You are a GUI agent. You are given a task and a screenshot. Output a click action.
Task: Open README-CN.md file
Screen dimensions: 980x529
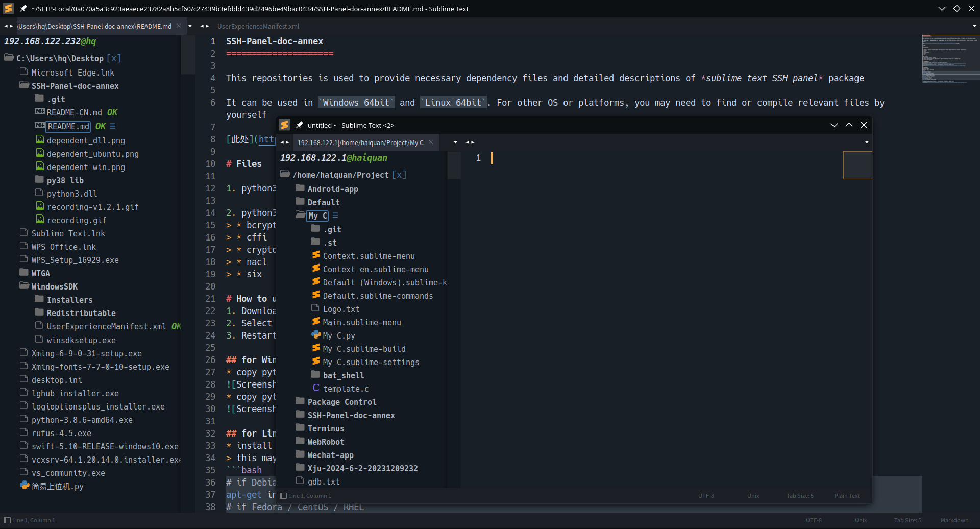coord(75,112)
